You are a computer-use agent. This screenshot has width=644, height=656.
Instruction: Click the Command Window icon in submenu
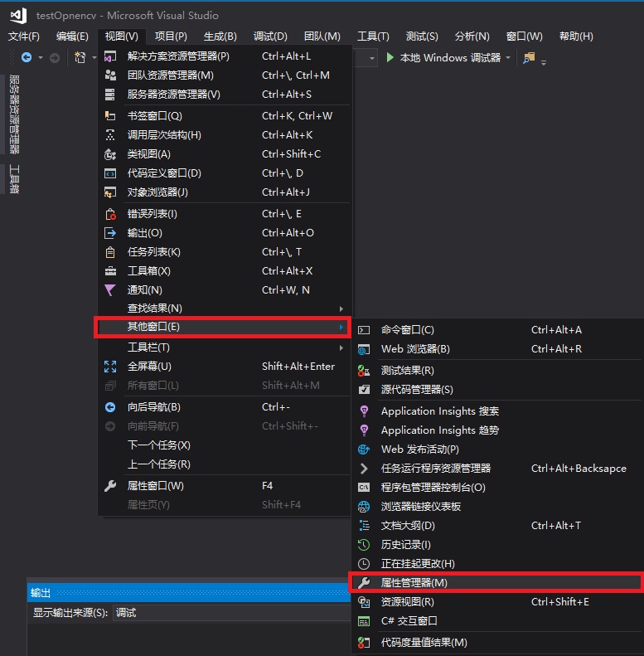coord(364,330)
